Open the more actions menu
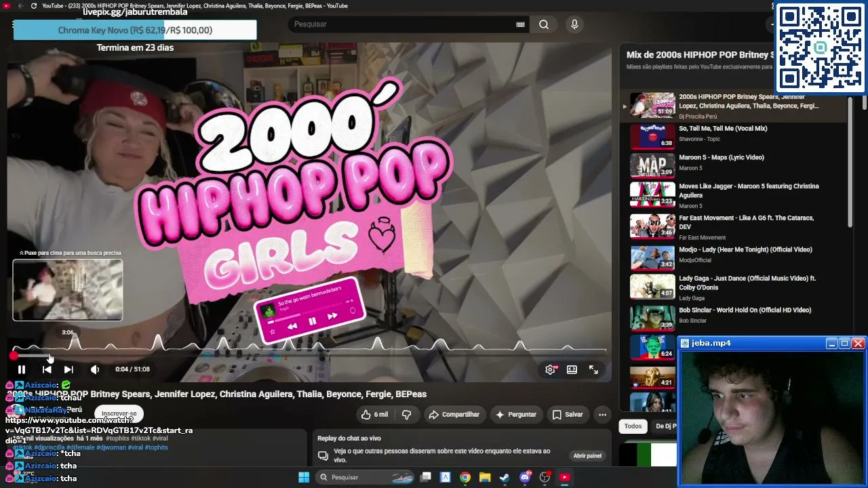This screenshot has width=868, height=488. coord(602,415)
